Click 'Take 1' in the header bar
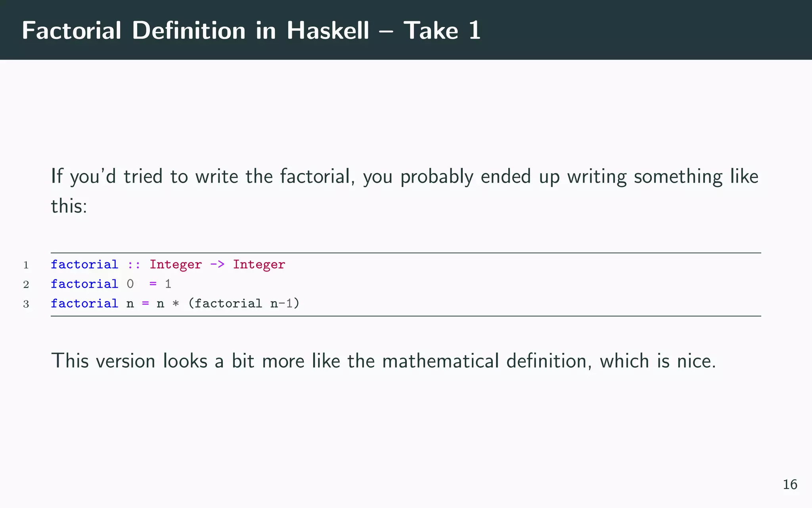This screenshot has height=508, width=812. tap(442, 31)
